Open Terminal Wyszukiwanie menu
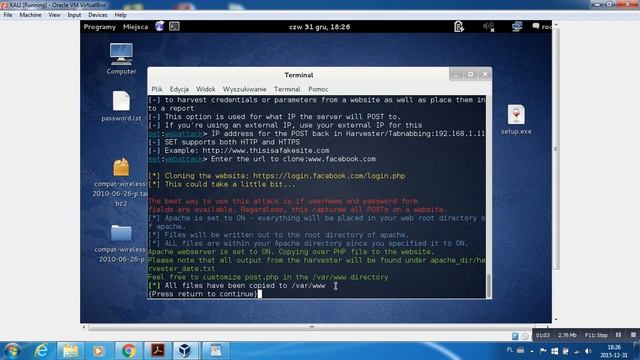 point(244,89)
